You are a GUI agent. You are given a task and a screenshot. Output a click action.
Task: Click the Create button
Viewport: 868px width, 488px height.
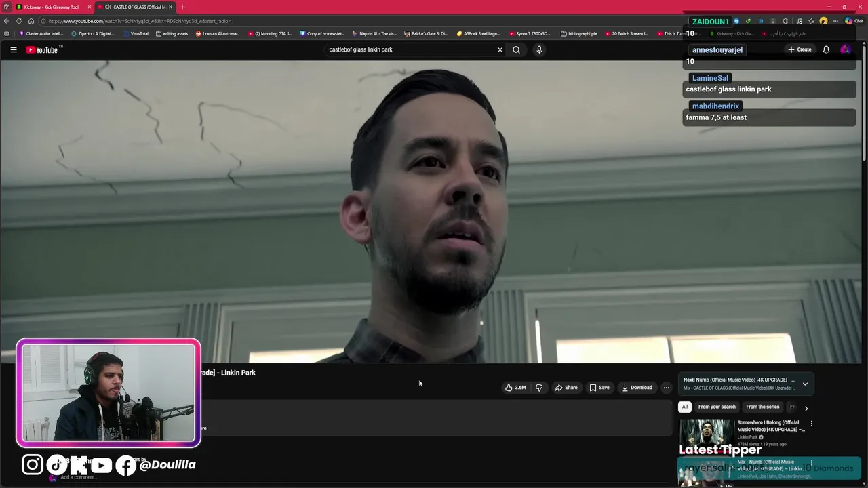click(x=800, y=49)
